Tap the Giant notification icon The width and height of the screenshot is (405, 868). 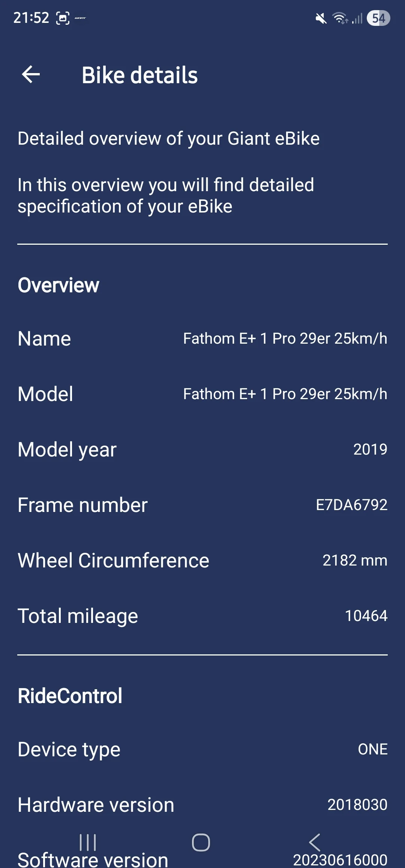(x=80, y=18)
